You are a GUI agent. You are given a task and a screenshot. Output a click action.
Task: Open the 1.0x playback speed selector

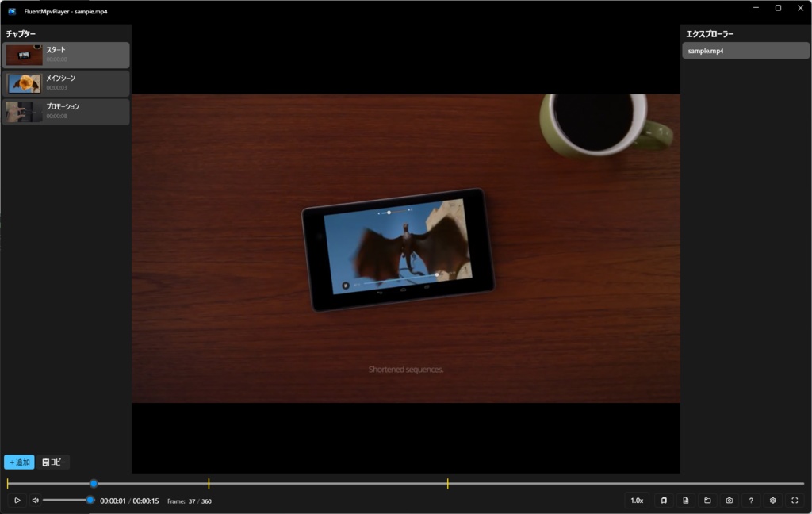pyautogui.click(x=636, y=501)
